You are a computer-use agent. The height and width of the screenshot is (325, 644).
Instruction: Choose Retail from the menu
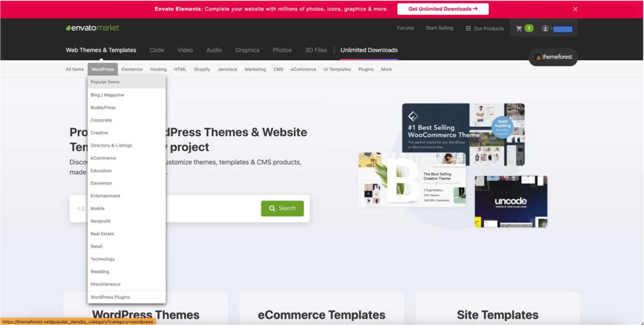(x=127, y=246)
